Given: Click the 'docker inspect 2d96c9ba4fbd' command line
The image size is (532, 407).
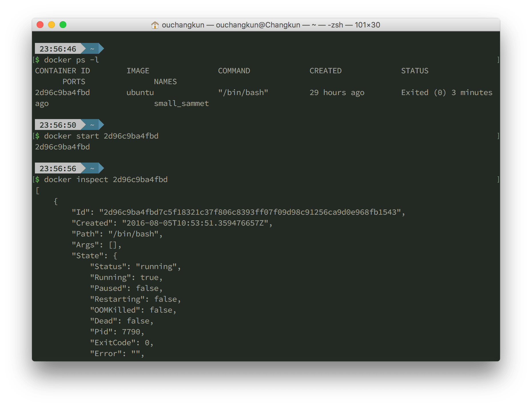Looking at the screenshot, I should point(106,179).
